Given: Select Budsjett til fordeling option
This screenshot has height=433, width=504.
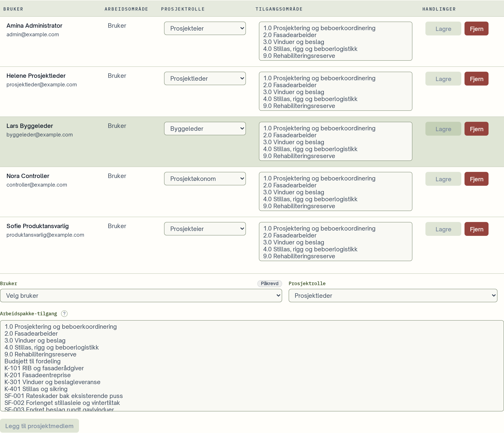Looking at the screenshot, I should pos(252,362).
